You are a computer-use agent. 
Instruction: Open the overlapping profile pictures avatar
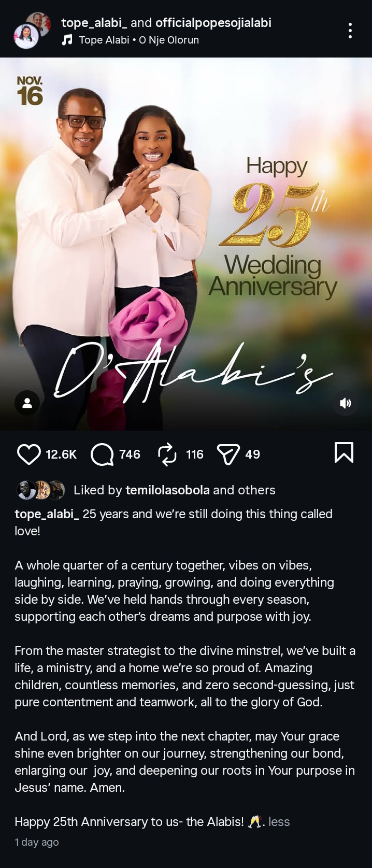click(32, 31)
